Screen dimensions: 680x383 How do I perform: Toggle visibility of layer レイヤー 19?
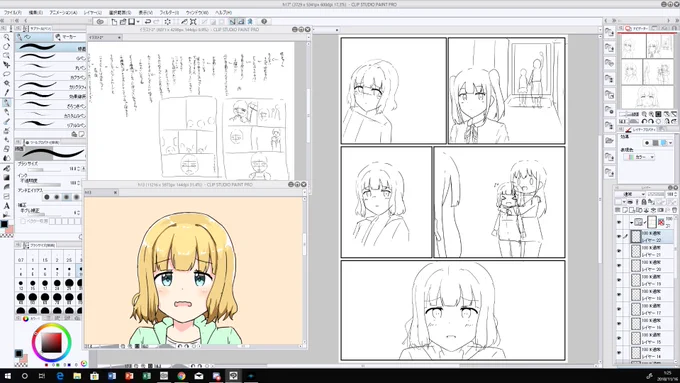pos(619,280)
